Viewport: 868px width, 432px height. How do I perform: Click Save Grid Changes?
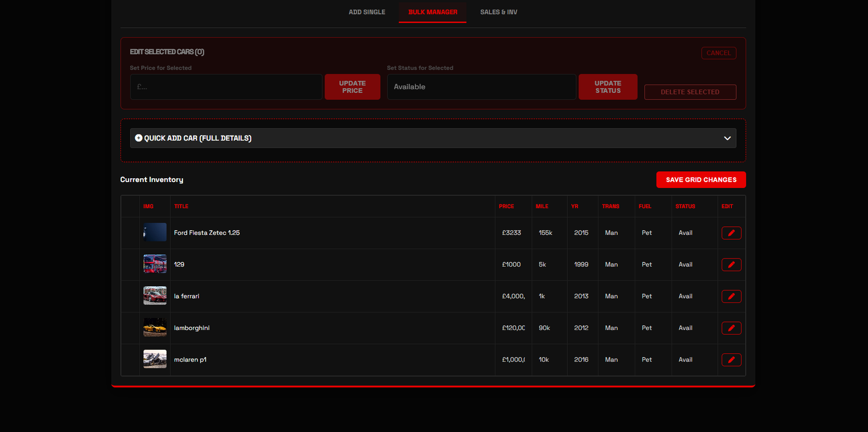(x=701, y=180)
